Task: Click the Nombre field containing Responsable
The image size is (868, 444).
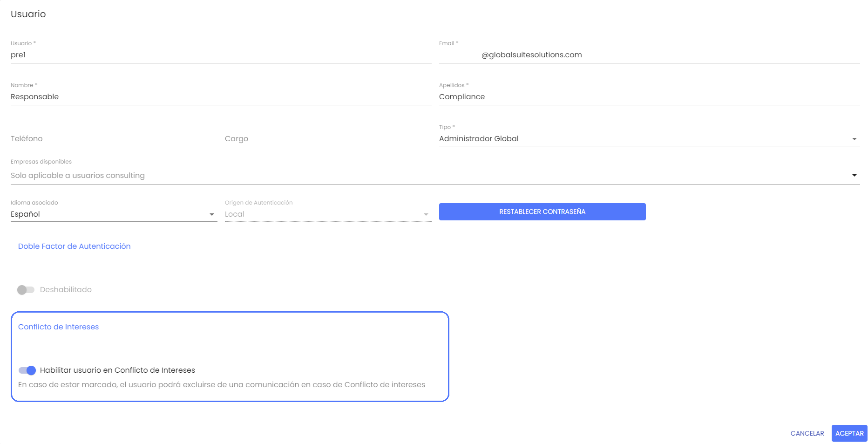Action: click(221, 97)
